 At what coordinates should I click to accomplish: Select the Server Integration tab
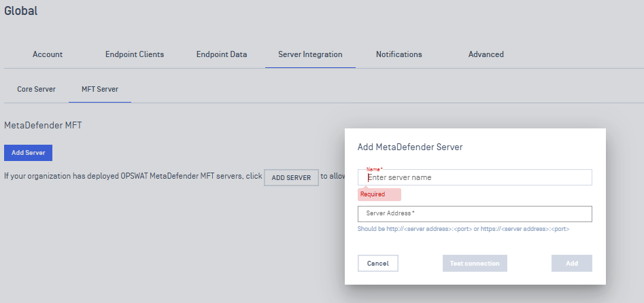(x=310, y=54)
